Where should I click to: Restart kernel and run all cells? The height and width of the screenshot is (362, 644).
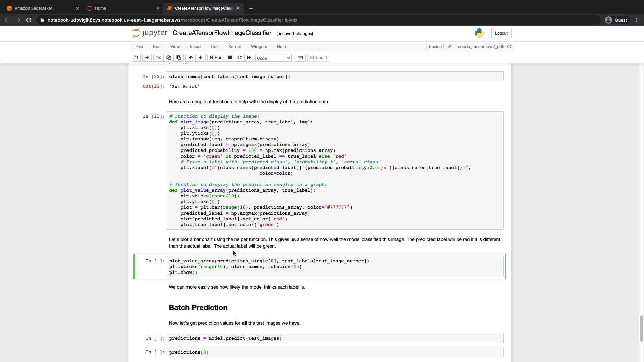[249, 58]
